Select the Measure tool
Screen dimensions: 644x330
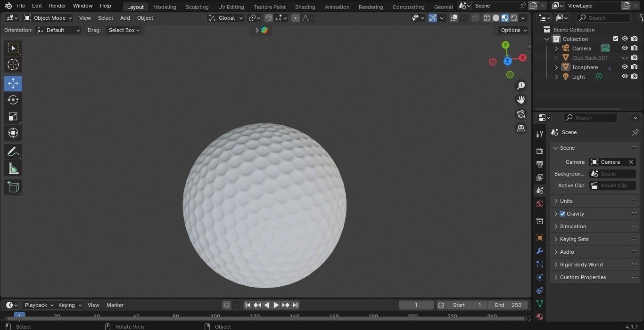click(13, 168)
